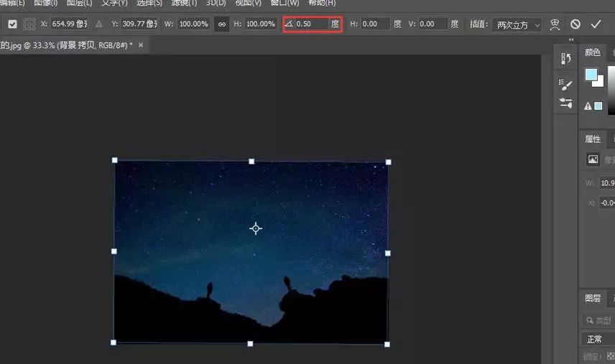
Task: Click the bottom-center transform handle
Action: 250,344
